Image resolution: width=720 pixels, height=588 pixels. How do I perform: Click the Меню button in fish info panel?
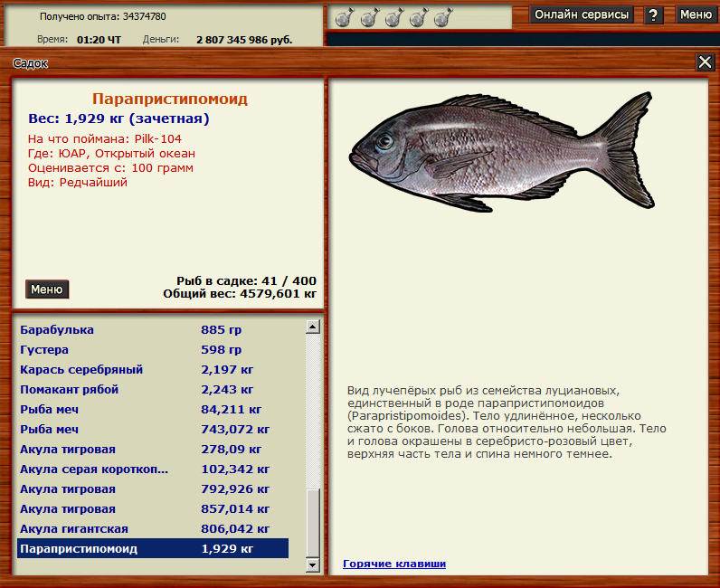tap(47, 289)
